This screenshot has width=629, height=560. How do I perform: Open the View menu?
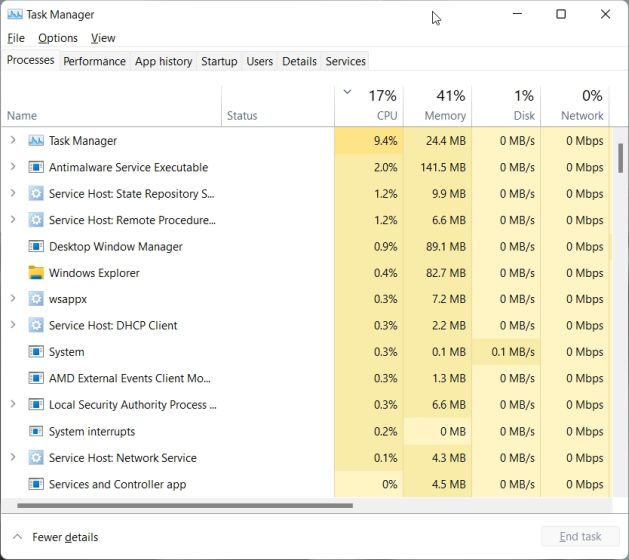tap(103, 38)
